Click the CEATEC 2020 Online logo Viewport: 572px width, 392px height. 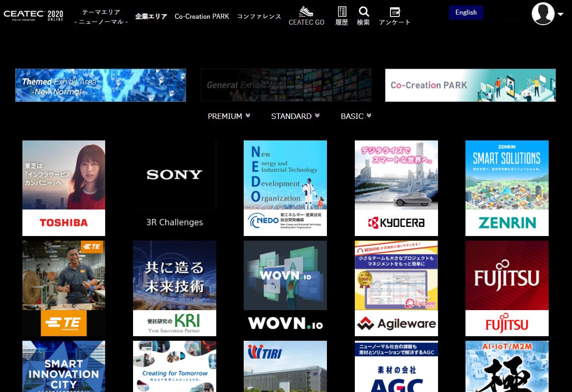coord(33,15)
